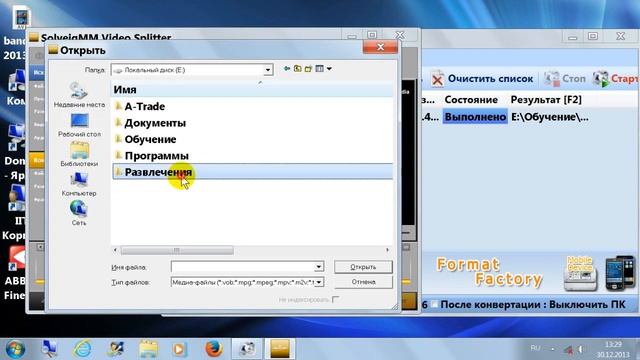Click Очистить список in Format Factory
640x360 pixels.
click(x=482, y=78)
